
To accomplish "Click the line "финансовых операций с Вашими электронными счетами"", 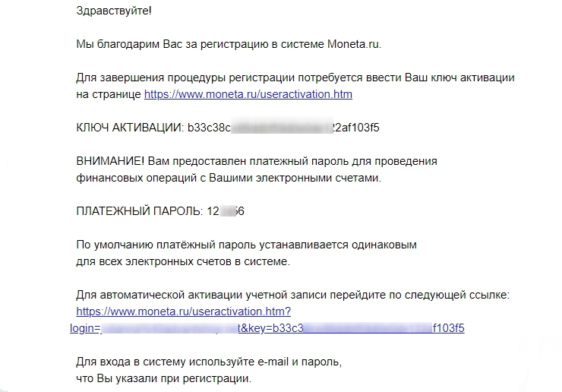I will click(229, 178).
